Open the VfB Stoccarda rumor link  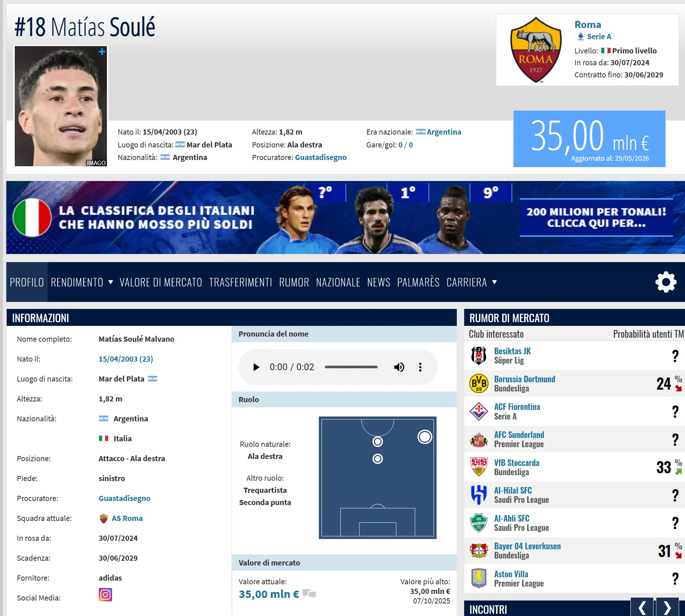click(x=517, y=463)
